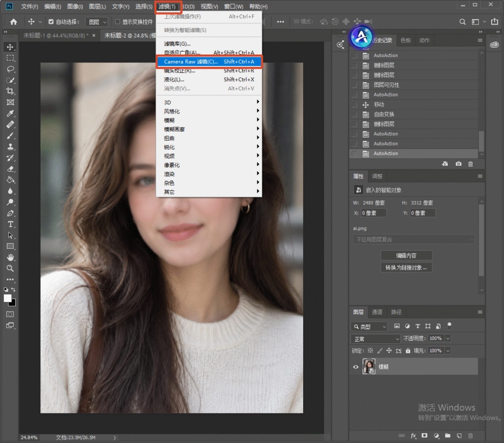Open the layer filter 类型 dropdown
Viewport: 504px width, 443px height.
pyautogui.click(x=369, y=326)
